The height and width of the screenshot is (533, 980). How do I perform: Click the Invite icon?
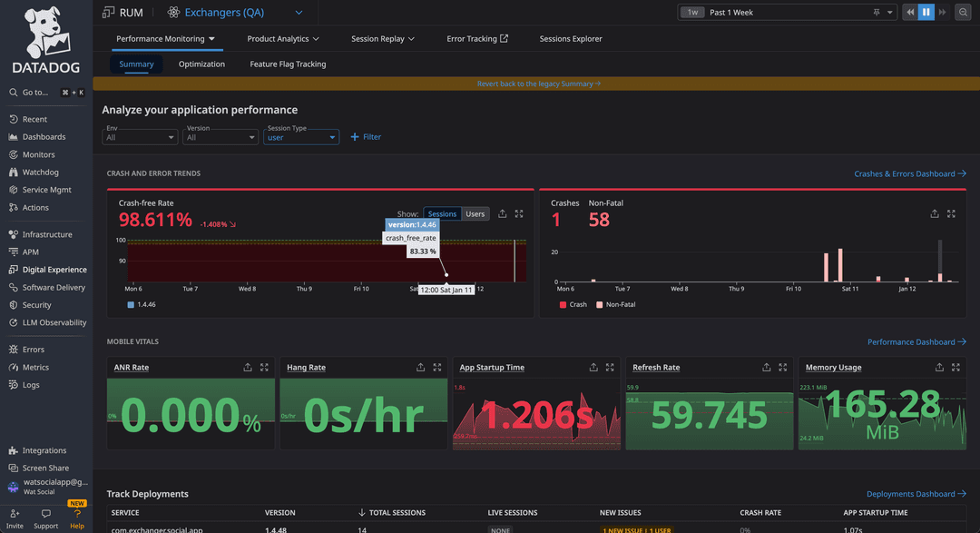[x=15, y=514]
